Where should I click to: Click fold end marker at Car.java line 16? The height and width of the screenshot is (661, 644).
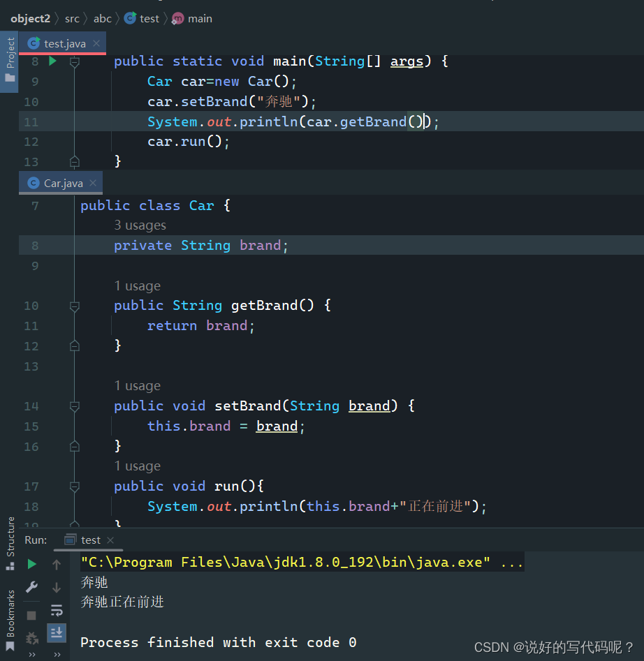75,446
